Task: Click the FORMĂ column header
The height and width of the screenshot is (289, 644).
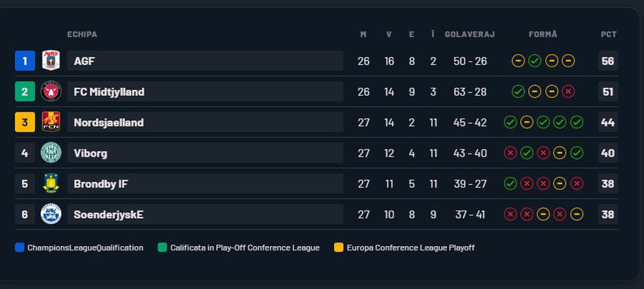Action: pyautogui.click(x=542, y=34)
